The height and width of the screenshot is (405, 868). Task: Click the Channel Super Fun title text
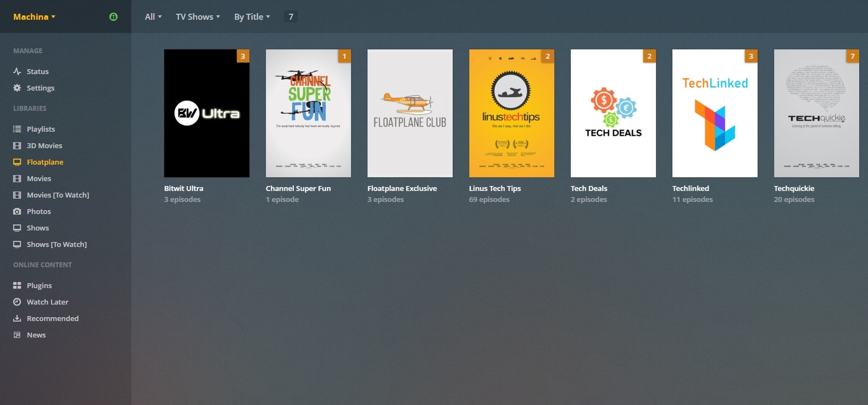(x=298, y=188)
